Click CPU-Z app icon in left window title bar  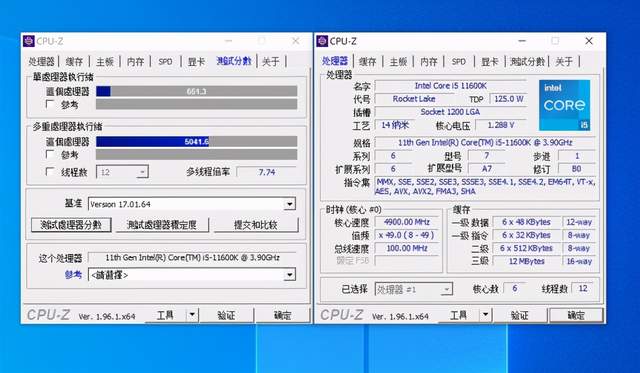pyautogui.click(x=29, y=41)
